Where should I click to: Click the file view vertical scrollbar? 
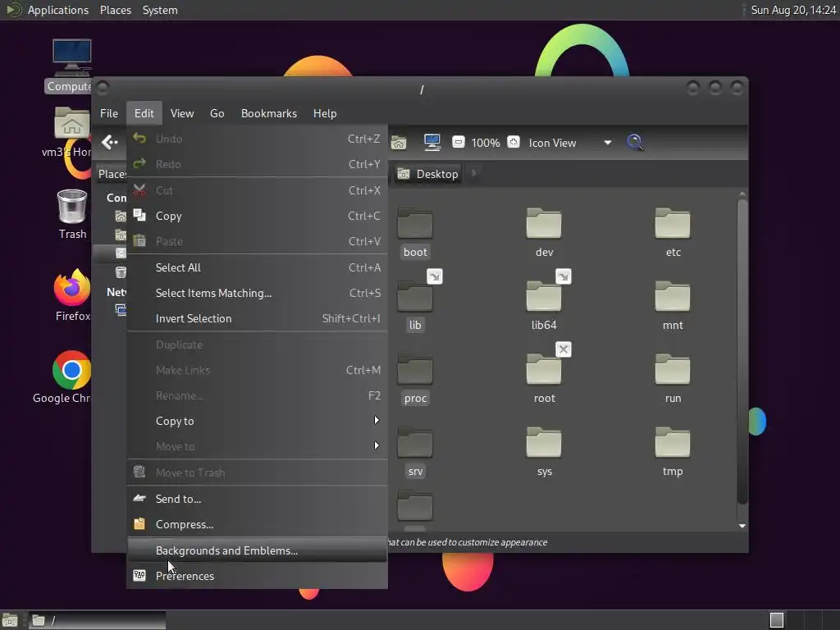[x=742, y=351]
